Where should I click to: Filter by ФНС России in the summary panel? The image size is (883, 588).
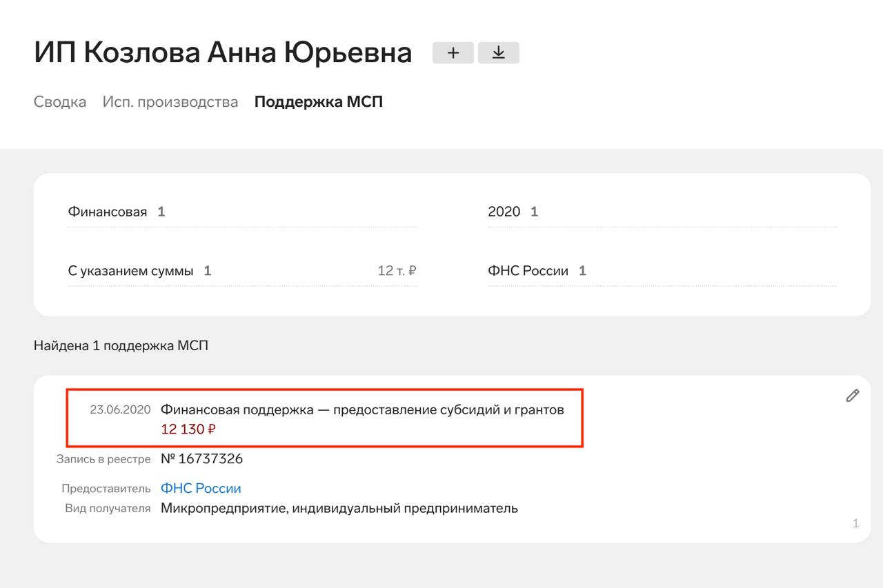[x=528, y=271]
